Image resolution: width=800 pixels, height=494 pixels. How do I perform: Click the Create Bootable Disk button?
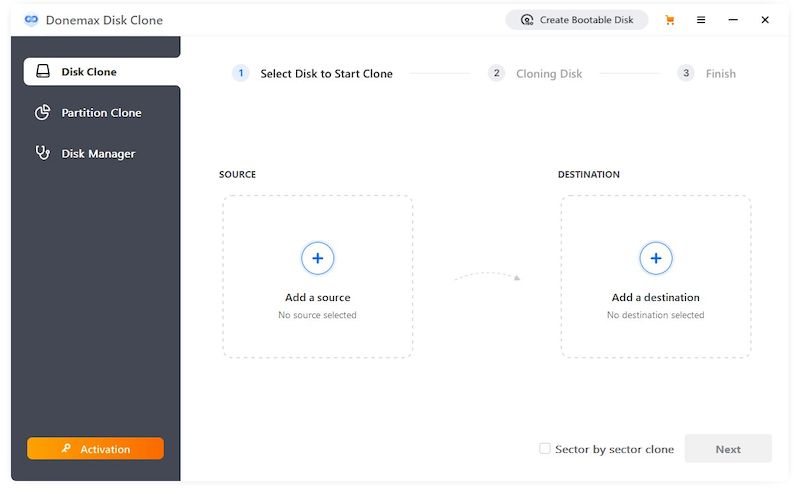(x=577, y=20)
